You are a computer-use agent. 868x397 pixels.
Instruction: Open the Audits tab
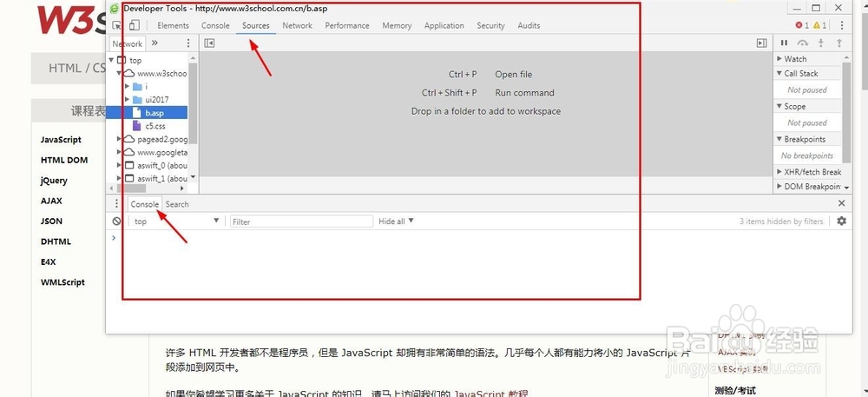click(529, 25)
